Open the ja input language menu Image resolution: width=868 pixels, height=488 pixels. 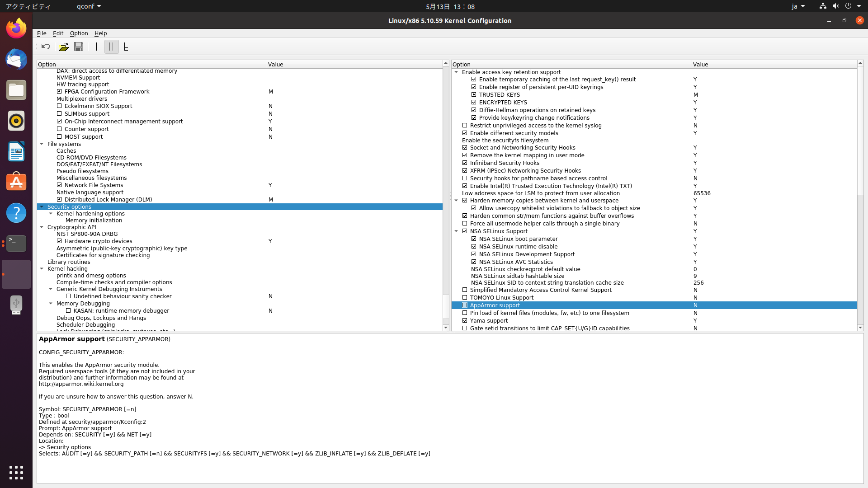coord(798,6)
